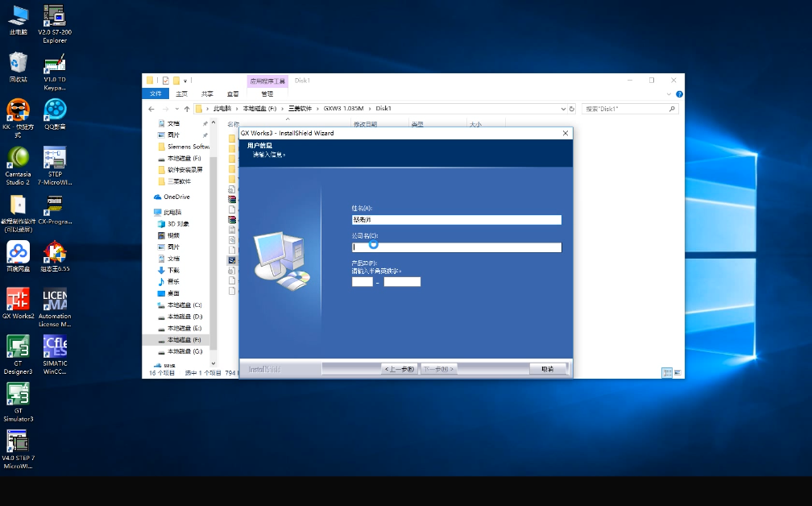This screenshot has width=812, height=506.
Task: Click Explorer's up-one-level arrow
Action: 187,109
